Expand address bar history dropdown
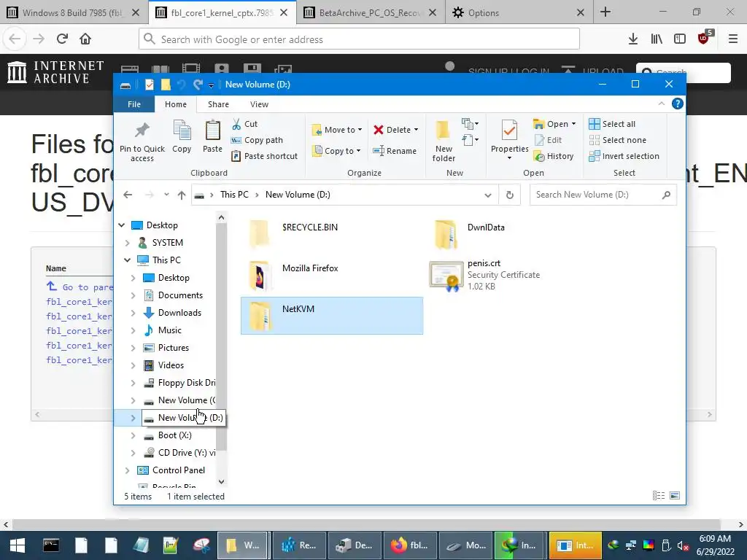This screenshot has height=560, width=747. click(488, 195)
